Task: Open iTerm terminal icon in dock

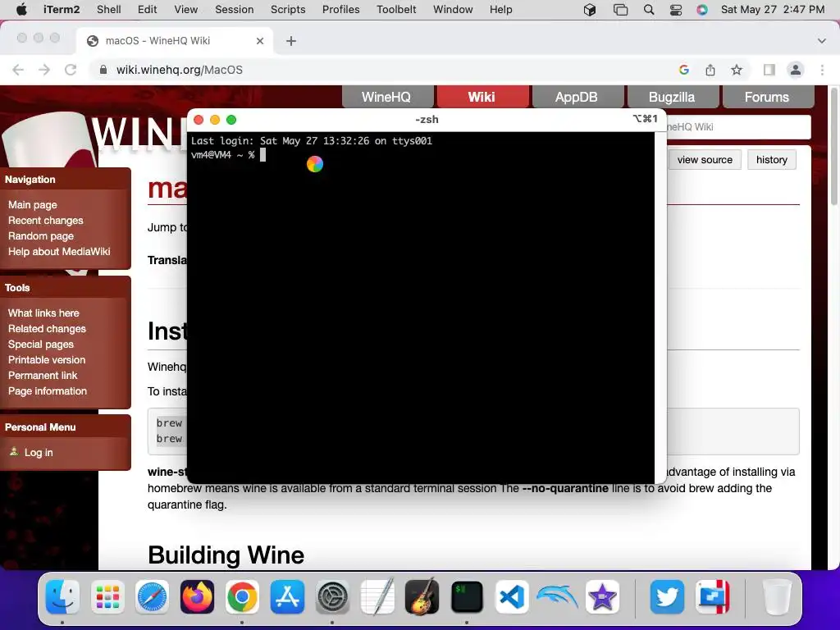Action: pos(467,596)
